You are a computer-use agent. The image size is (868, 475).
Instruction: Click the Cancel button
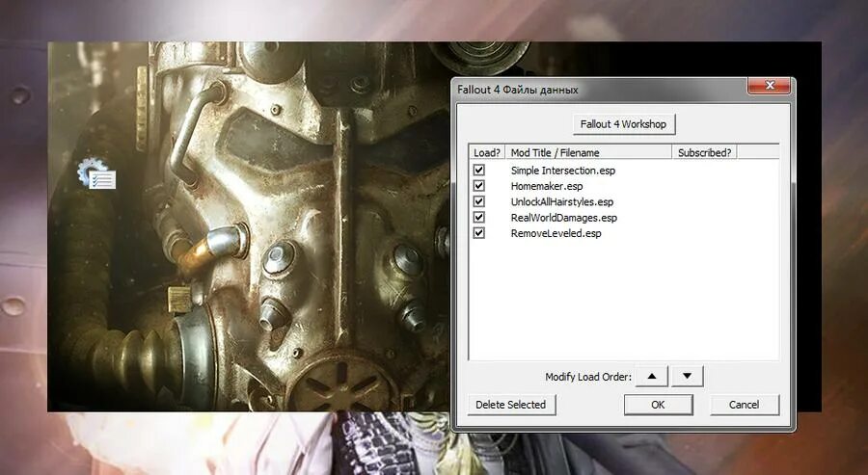click(x=744, y=405)
